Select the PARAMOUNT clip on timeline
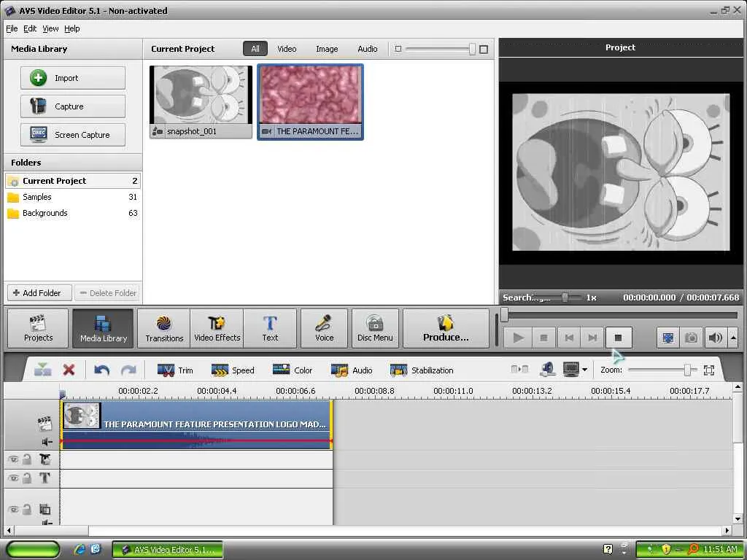Screen dimensions: 747x560 (196, 424)
